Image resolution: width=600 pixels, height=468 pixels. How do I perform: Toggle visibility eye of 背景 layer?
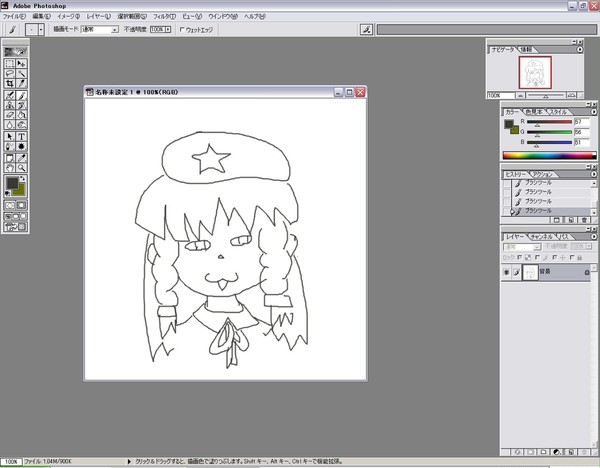506,272
